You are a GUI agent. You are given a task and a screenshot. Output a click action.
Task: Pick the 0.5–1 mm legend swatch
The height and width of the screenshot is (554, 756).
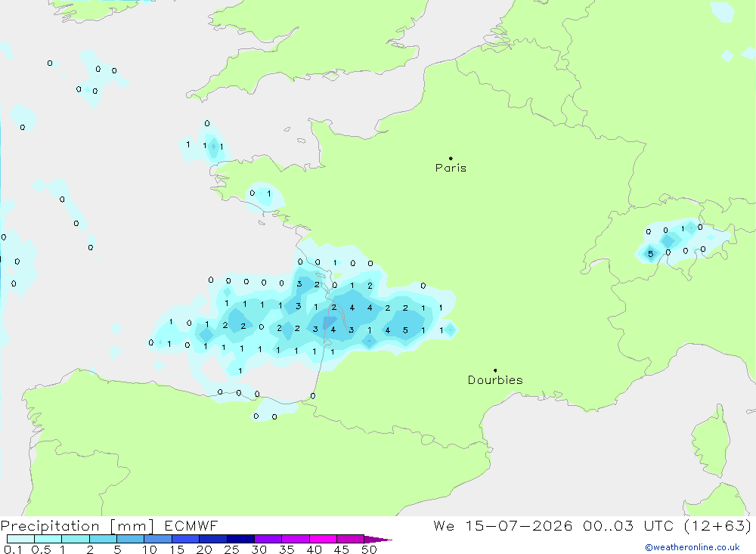click(x=48, y=539)
